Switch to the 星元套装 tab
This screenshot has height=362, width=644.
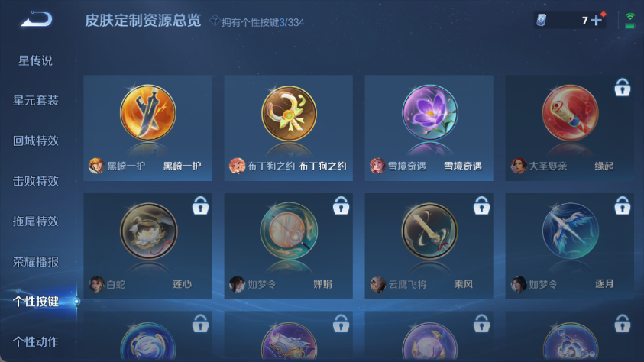click(36, 101)
